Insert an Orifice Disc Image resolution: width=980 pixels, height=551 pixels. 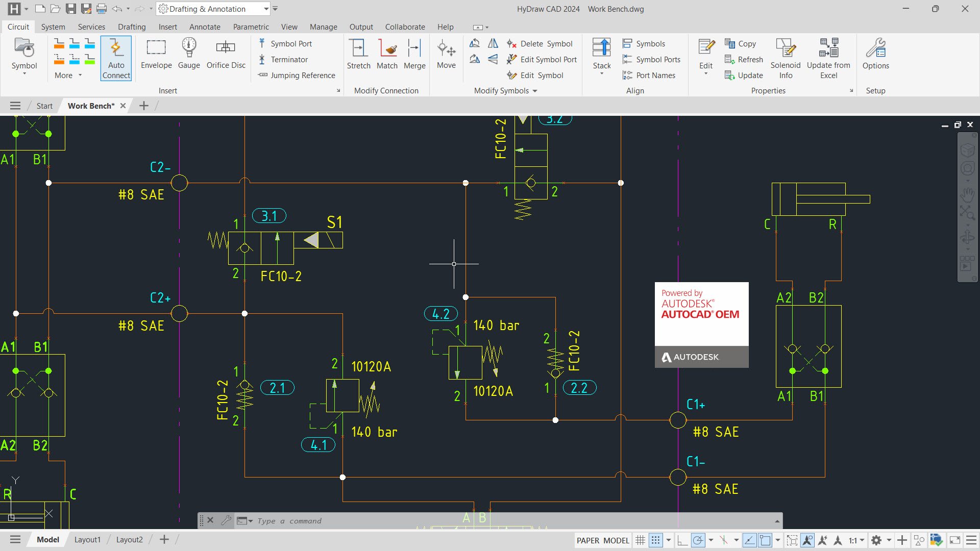[226, 54]
